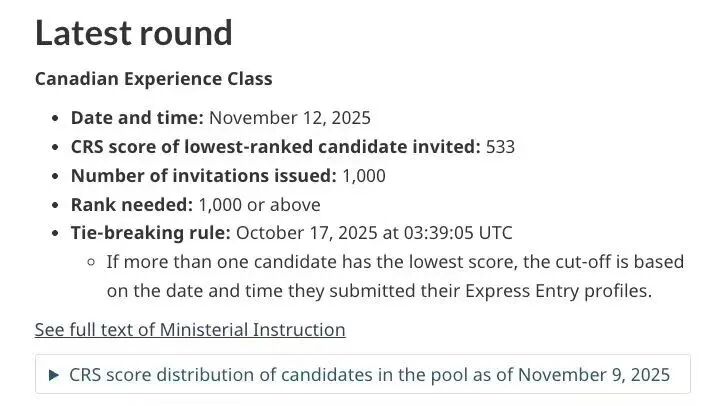Click the invitations issued value 1,000
This screenshot has height=406, width=726.
363,175
